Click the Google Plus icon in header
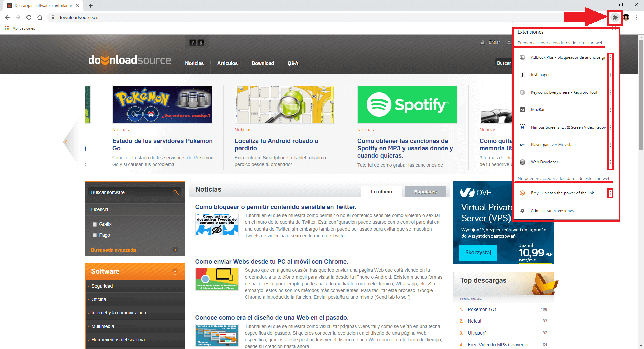 coord(201,43)
